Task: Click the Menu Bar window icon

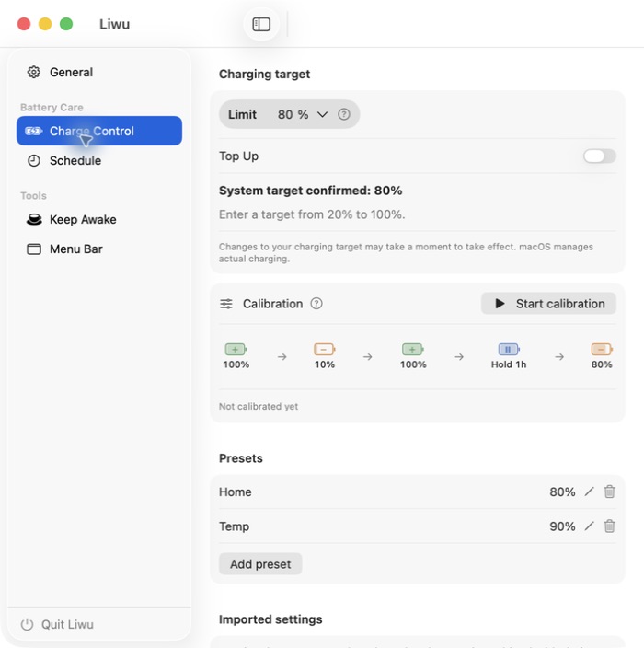Action: (x=34, y=249)
